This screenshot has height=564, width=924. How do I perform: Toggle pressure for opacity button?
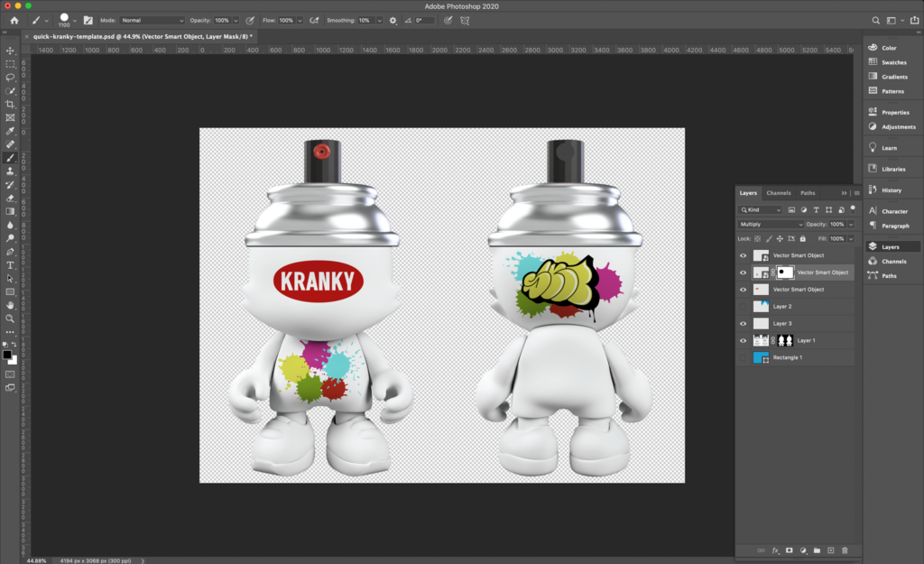pos(250,20)
